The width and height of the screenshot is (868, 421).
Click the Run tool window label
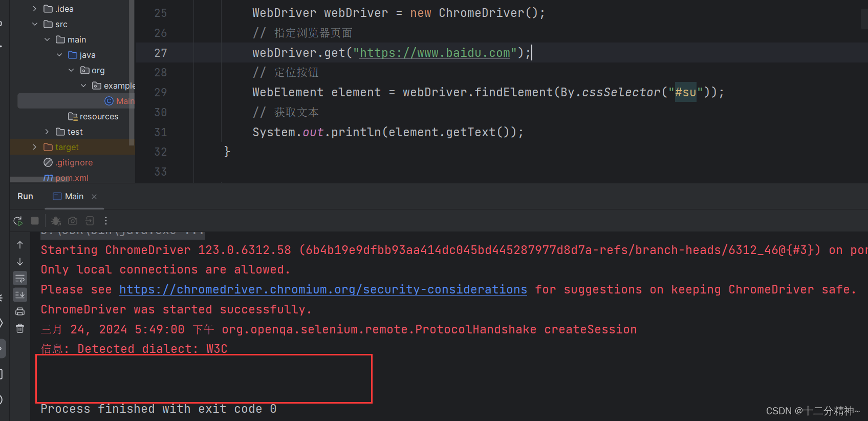(x=25, y=197)
